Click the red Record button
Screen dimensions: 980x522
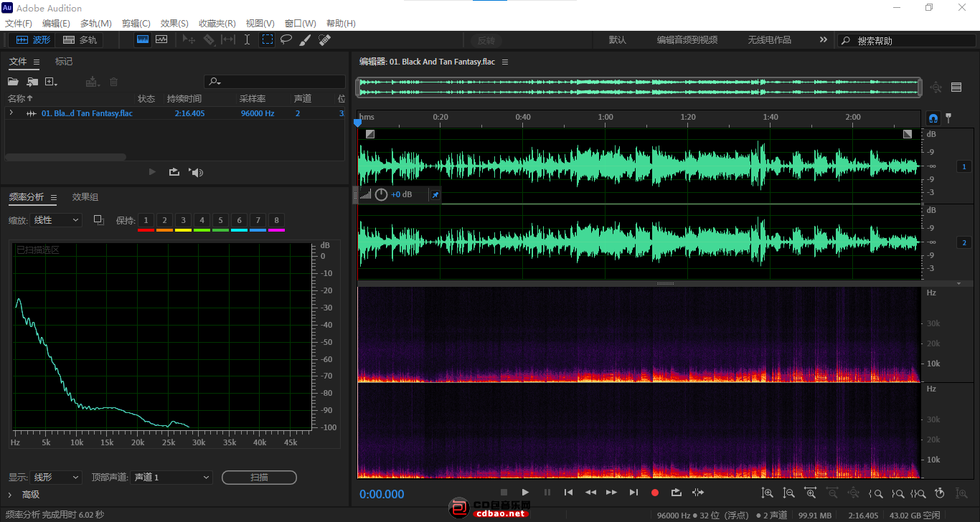click(654, 493)
